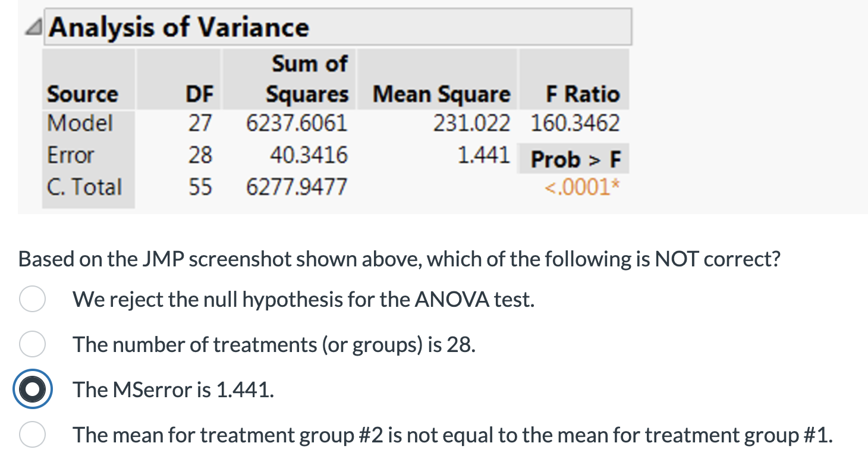The image size is (868, 465).
Task: Click the Model sum of squares 6237.6061
Action: coord(296,123)
